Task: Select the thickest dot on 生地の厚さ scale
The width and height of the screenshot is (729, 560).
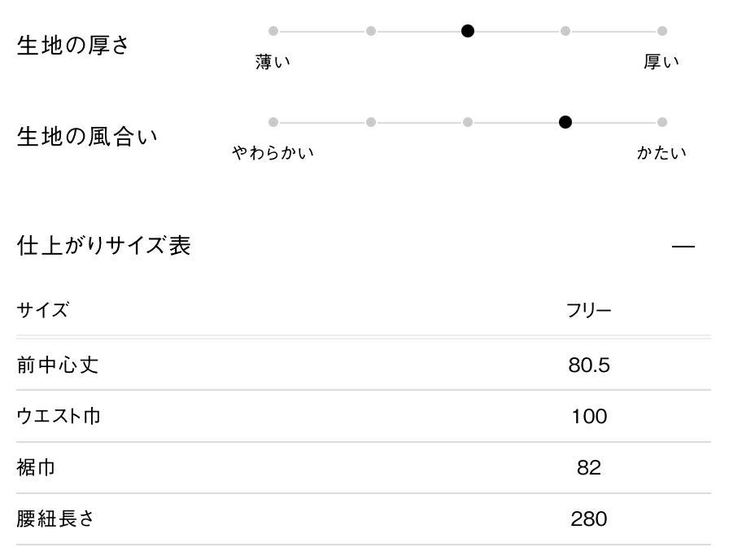Action: 662,31
